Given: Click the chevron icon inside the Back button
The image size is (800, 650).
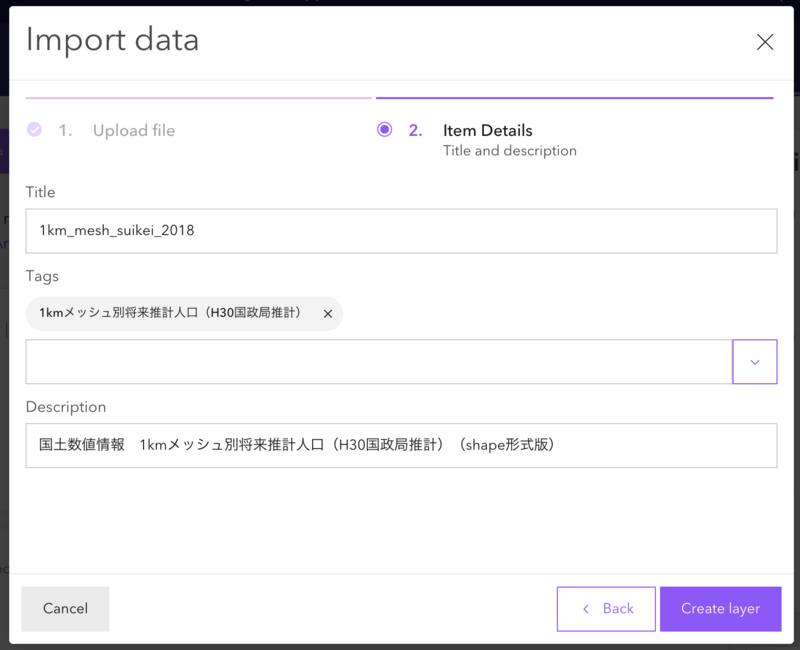Looking at the screenshot, I should 585,609.
